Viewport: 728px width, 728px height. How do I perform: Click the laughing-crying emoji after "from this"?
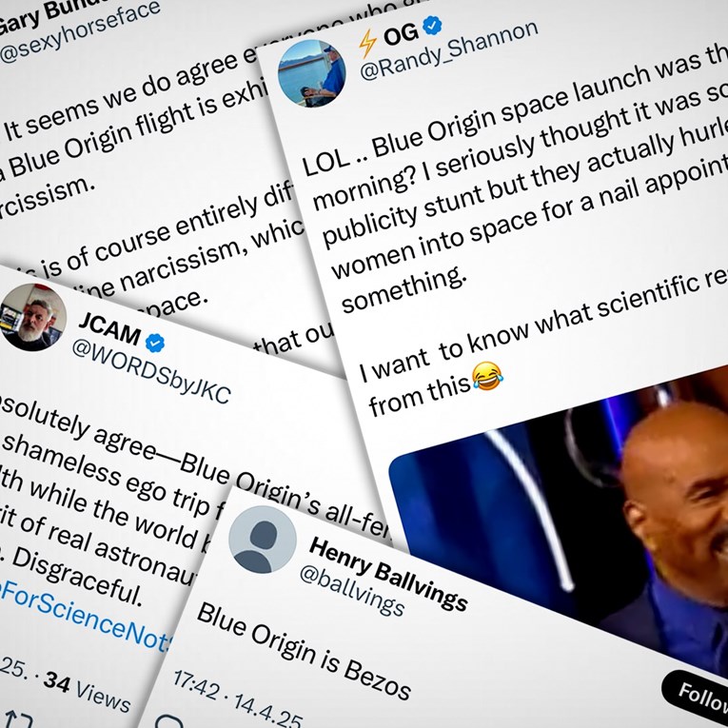(x=487, y=376)
